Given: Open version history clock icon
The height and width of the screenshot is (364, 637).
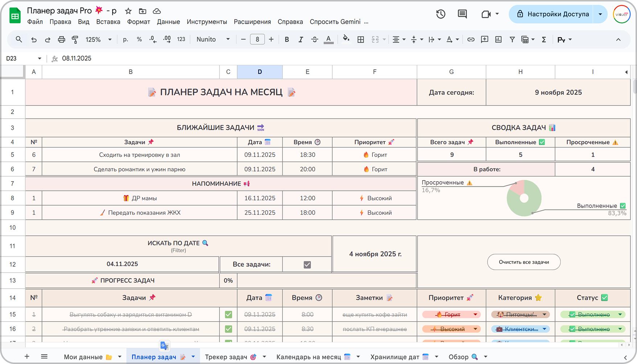Looking at the screenshot, I should pos(441,14).
